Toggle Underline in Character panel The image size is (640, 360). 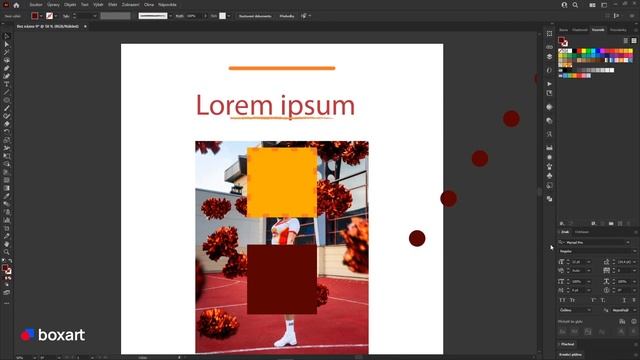624,300
